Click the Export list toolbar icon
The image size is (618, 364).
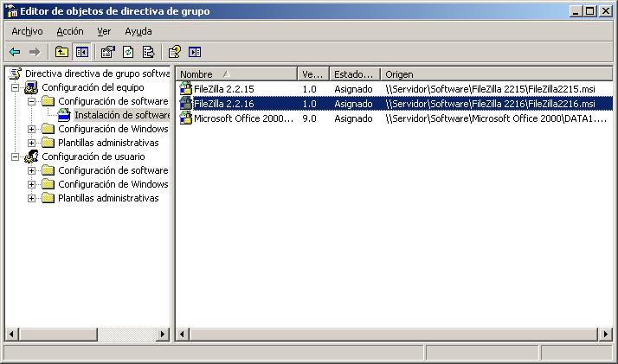click(148, 52)
